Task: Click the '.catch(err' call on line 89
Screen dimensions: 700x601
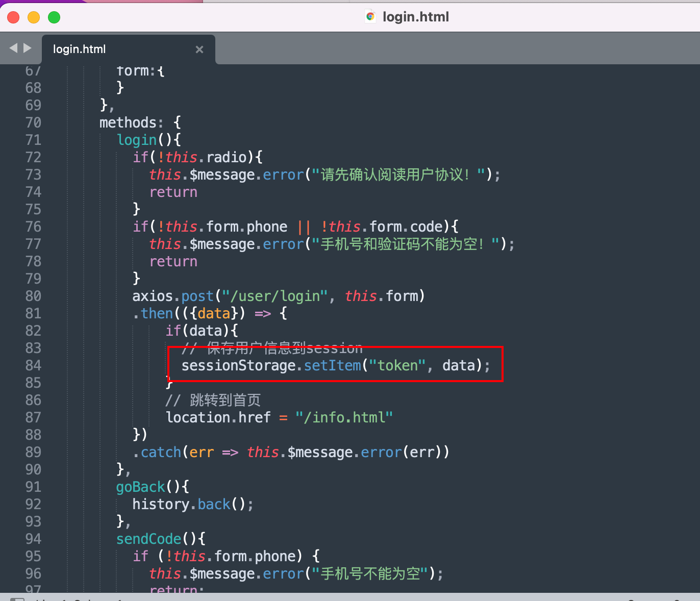Action: click(x=173, y=452)
